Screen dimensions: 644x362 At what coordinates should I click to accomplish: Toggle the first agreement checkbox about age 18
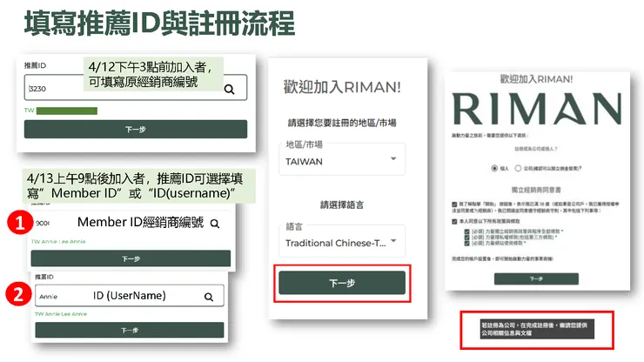[454, 204]
